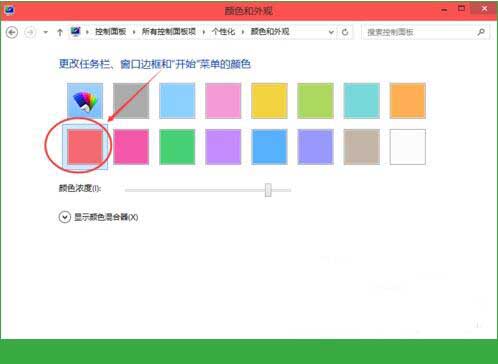Select the yellow color swatch

pyautogui.click(x=269, y=101)
